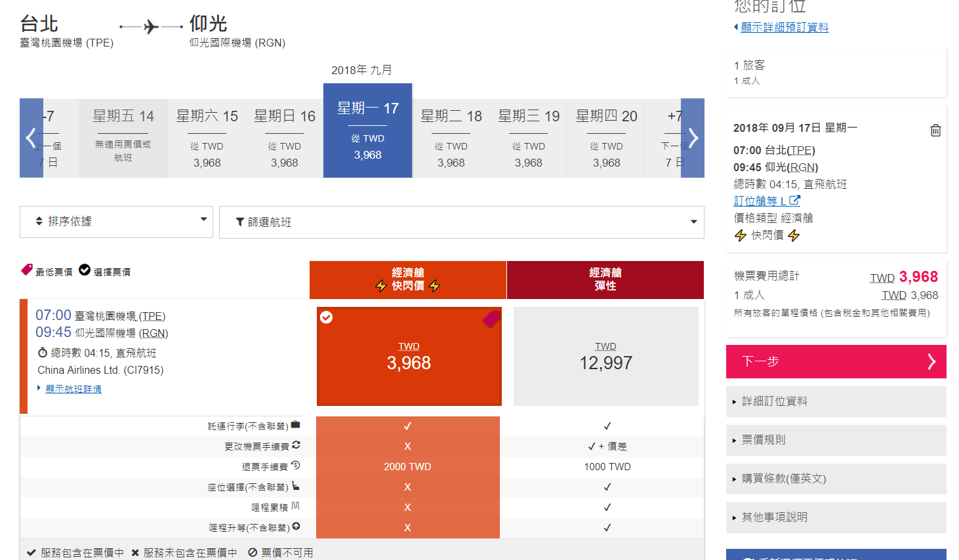Click the seat selection icon
This screenshot has width=959, height=560.
click(x=296, y=486)
